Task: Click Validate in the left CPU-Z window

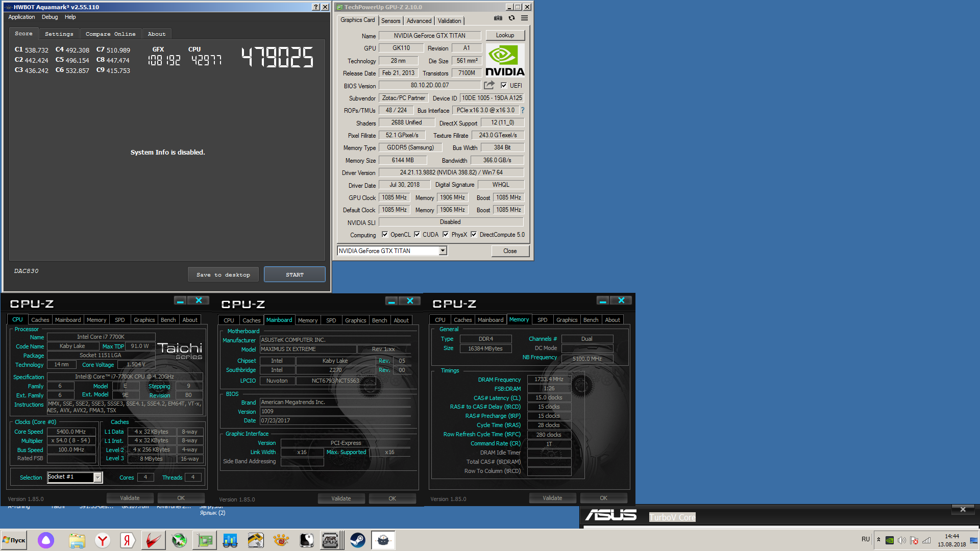Action: click(x=130, y=498)
